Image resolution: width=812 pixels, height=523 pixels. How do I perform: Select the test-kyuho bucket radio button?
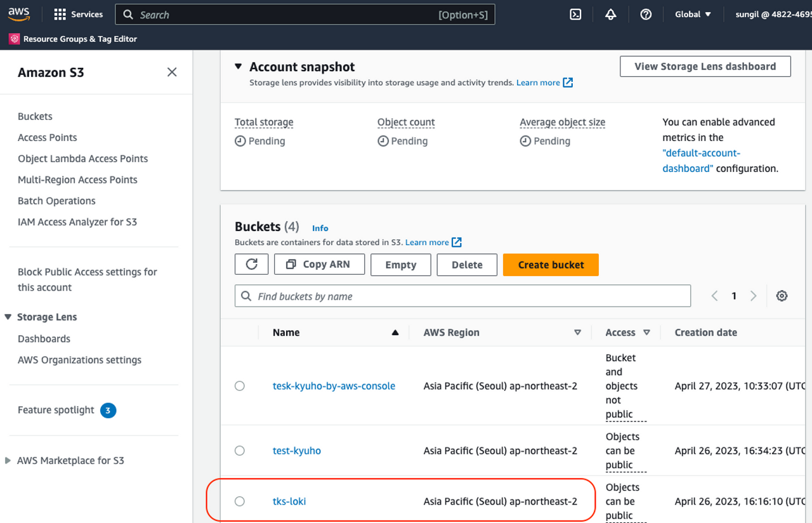[240, 451]
